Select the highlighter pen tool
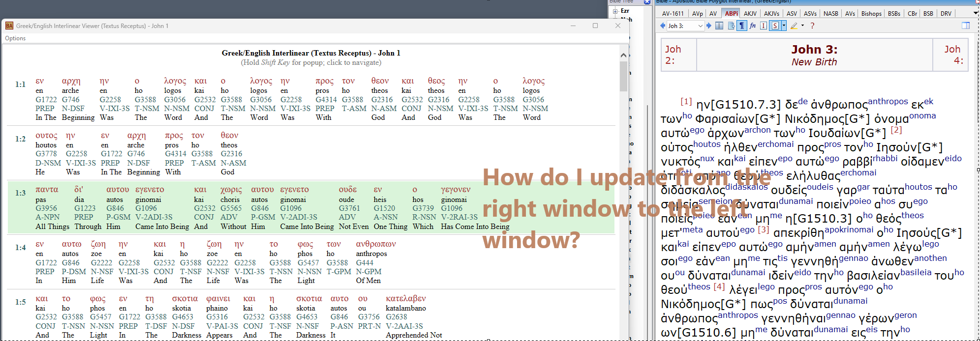Image resolution: width=980 pixels, height=341 pixels. click(x=794, y=26)
